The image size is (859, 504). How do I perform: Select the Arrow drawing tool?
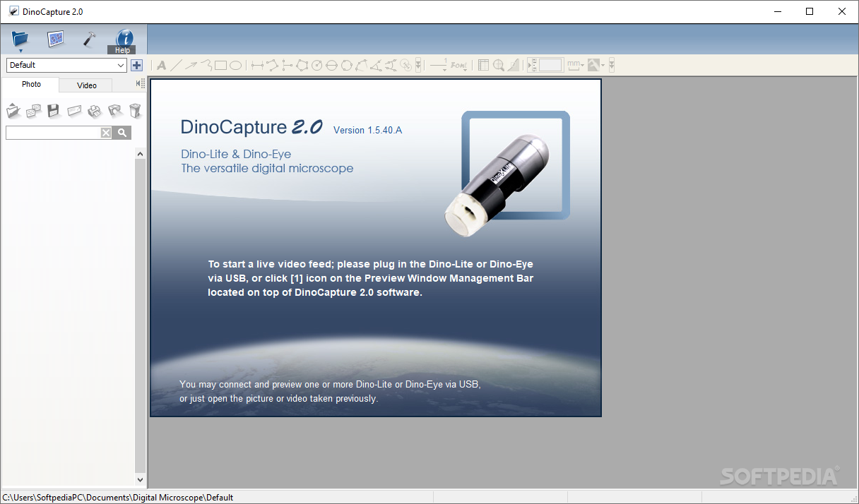[191, 65]
